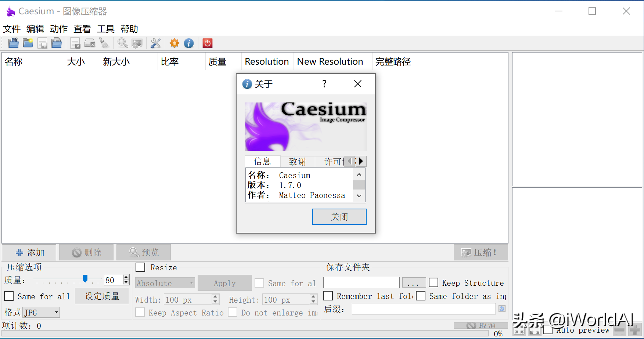
Task: Click the suffix field reset arrow icon
Action: pyautogui.click(x=502, y=309)
